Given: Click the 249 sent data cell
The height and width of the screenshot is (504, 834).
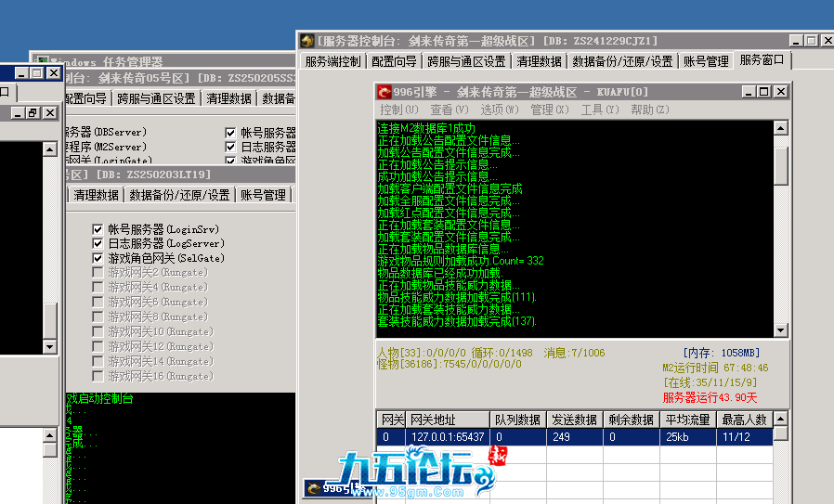Looking at the screenshot, I should click(575, 437).
